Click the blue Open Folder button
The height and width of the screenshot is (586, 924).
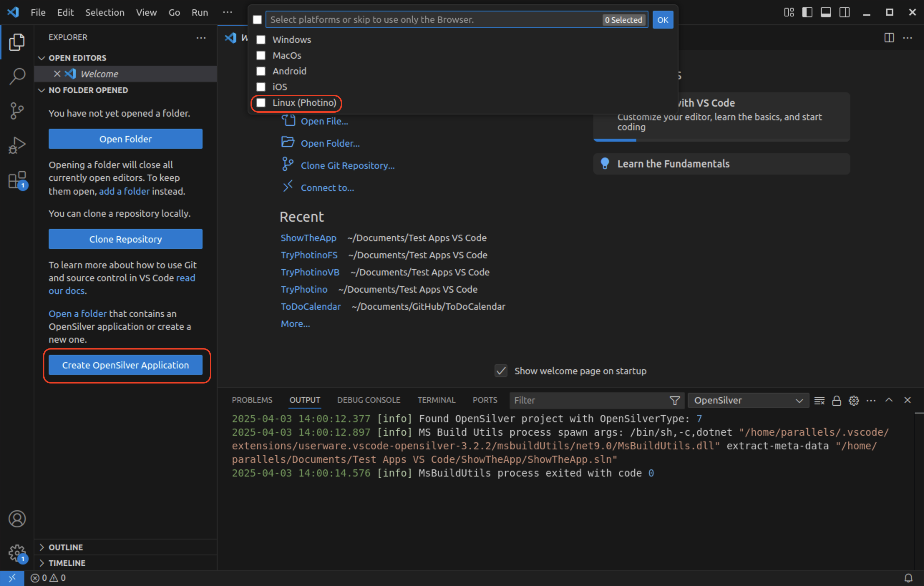point(126,139)
